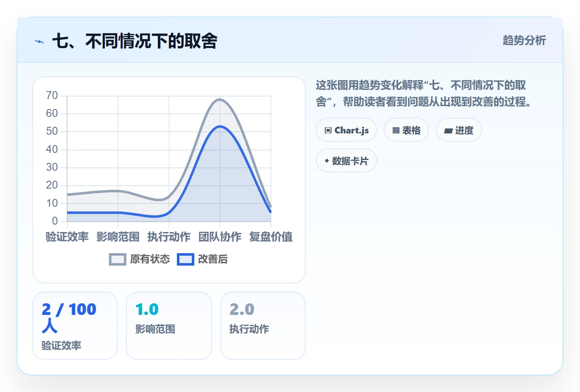Click the description paragraph starting with 这张图用趋势变化
Viewport: 580px width, 392px height.
(x=424, y=93)
